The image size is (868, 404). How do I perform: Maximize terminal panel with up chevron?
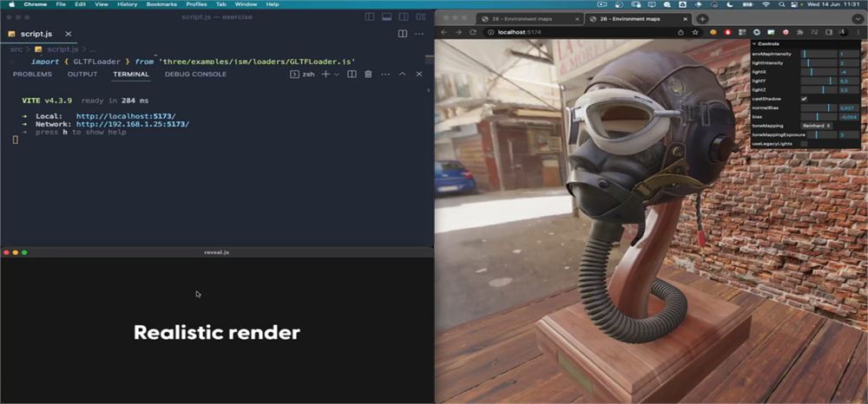click(403, 74)
